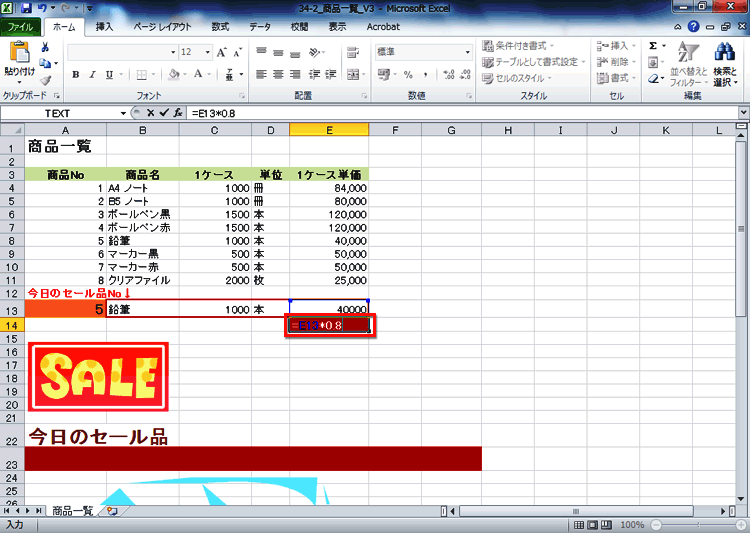The width and height of the screenshot is (750, 533).
Task: Switch to the Data tab
Action: (x=260, y=27)
